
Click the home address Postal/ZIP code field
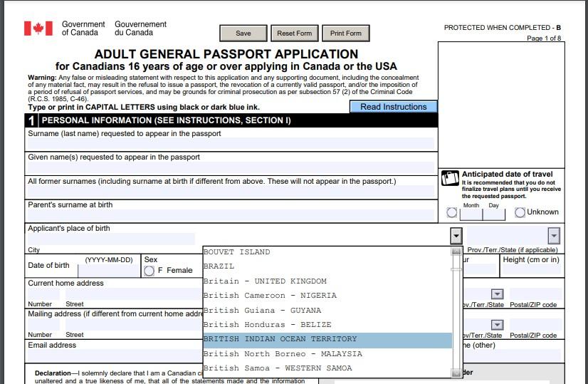coord(535,294)
